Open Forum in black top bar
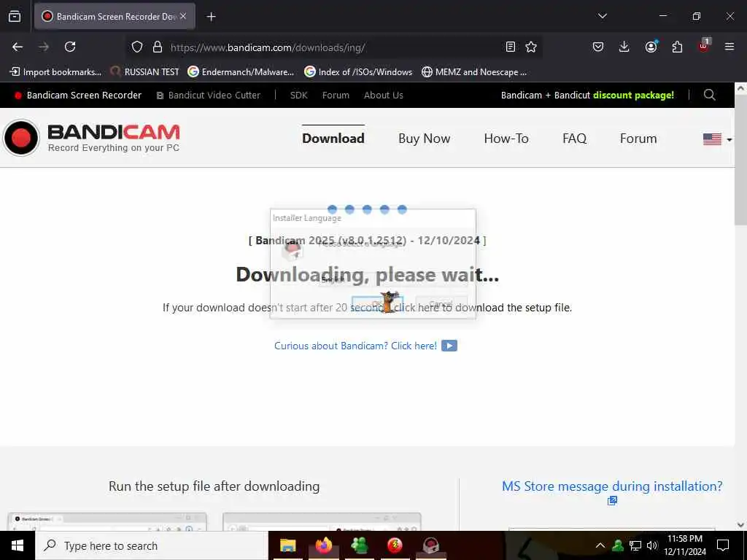The image size is (747, 560). [336, 96]
